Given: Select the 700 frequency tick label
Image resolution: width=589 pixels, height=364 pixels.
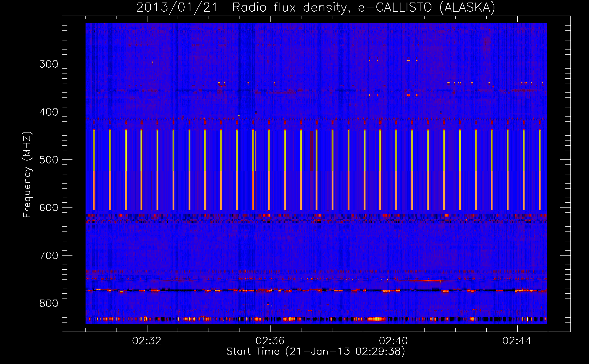Looking at the screenshot, I should pos(49,256).
